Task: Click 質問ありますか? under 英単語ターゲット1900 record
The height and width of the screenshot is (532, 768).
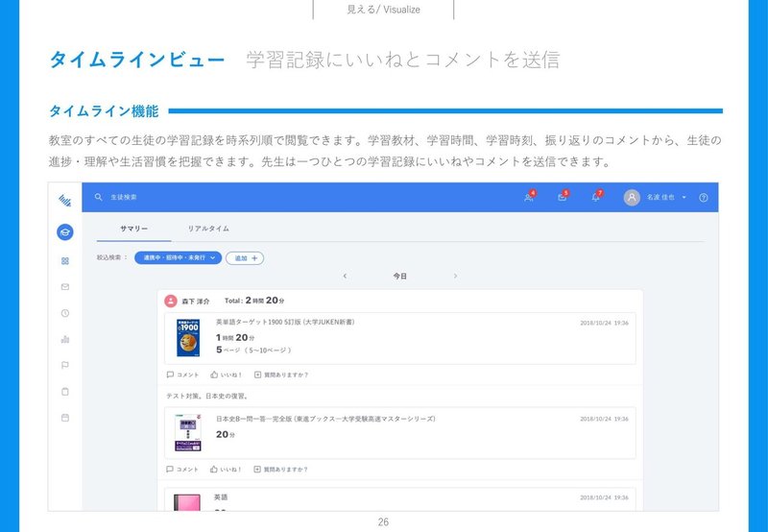Action: 281,375
